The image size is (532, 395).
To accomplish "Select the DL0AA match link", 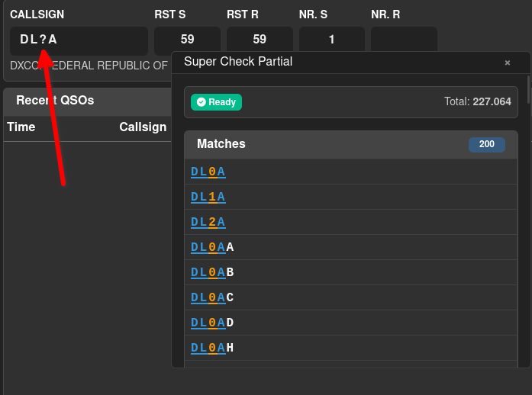I will point(212,247).
